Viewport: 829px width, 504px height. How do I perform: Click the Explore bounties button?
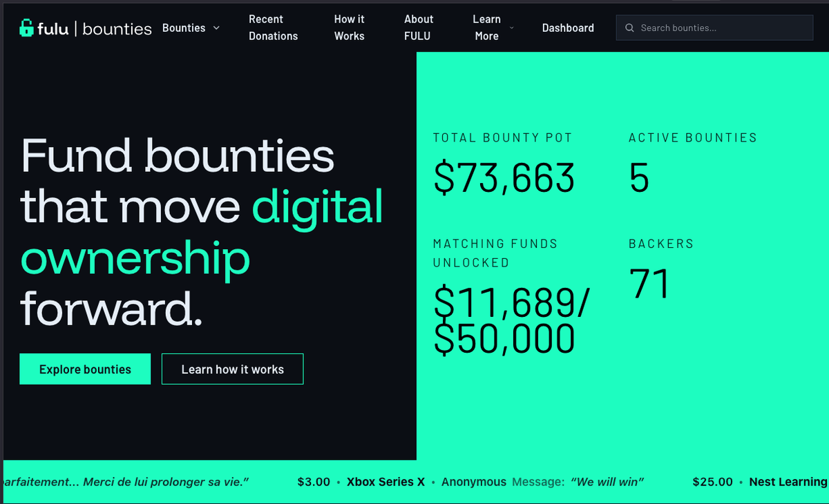[85, 369]
